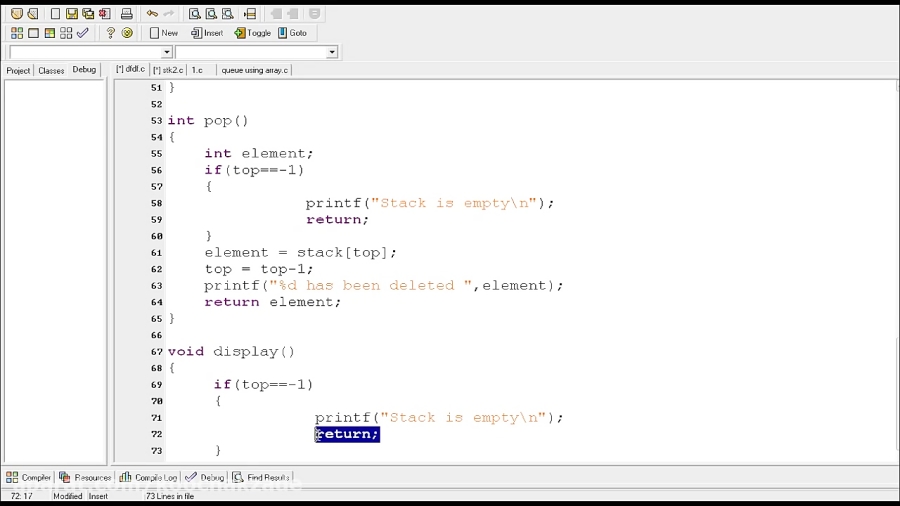900x506 pixels.
Task: Print the current file with printer icon
Action: point(126,13)
